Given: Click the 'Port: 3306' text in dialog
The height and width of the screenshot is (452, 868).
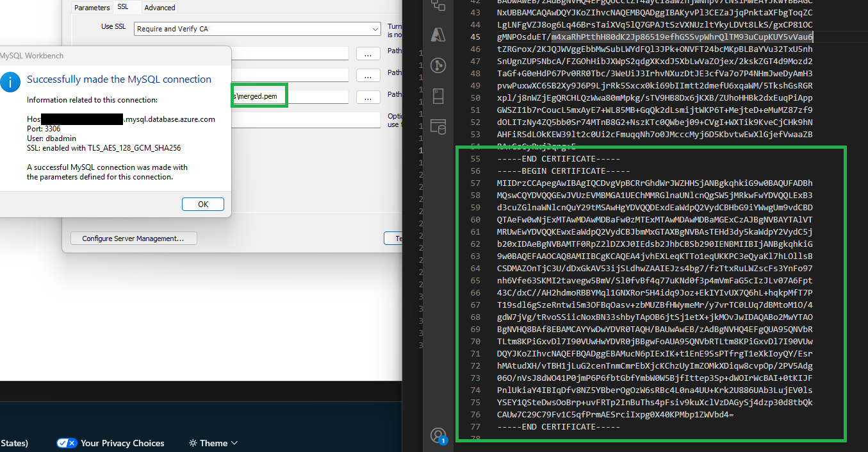Looking at the screenshot, I should click(x=44, y=128).
